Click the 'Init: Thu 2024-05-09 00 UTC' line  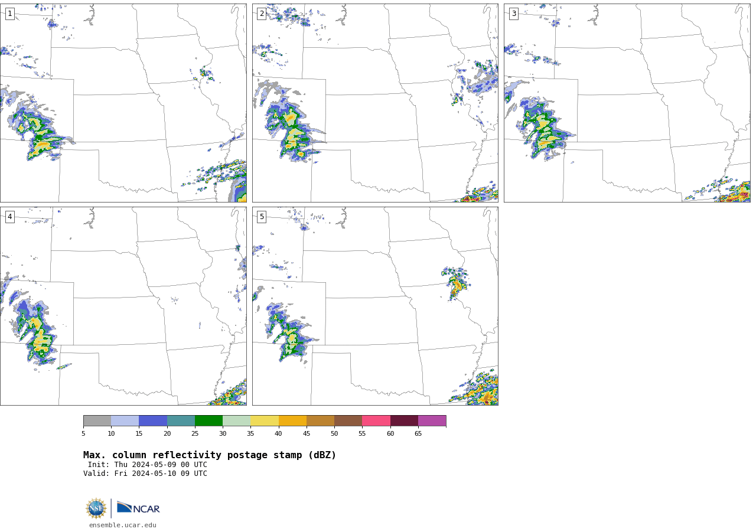click(148, 465)
